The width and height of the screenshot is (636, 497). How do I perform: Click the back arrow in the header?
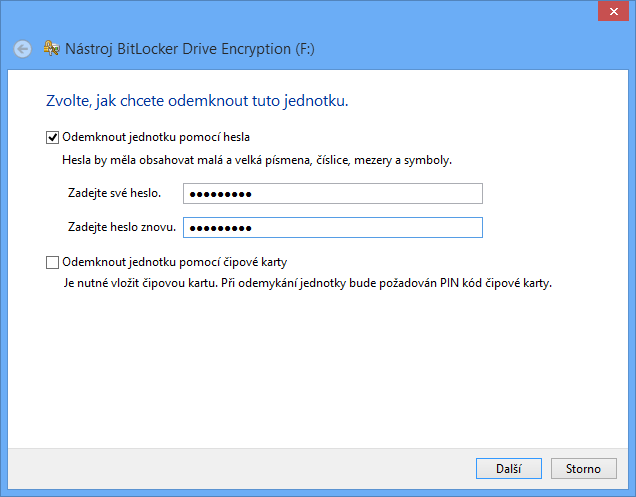coord(23,48)
